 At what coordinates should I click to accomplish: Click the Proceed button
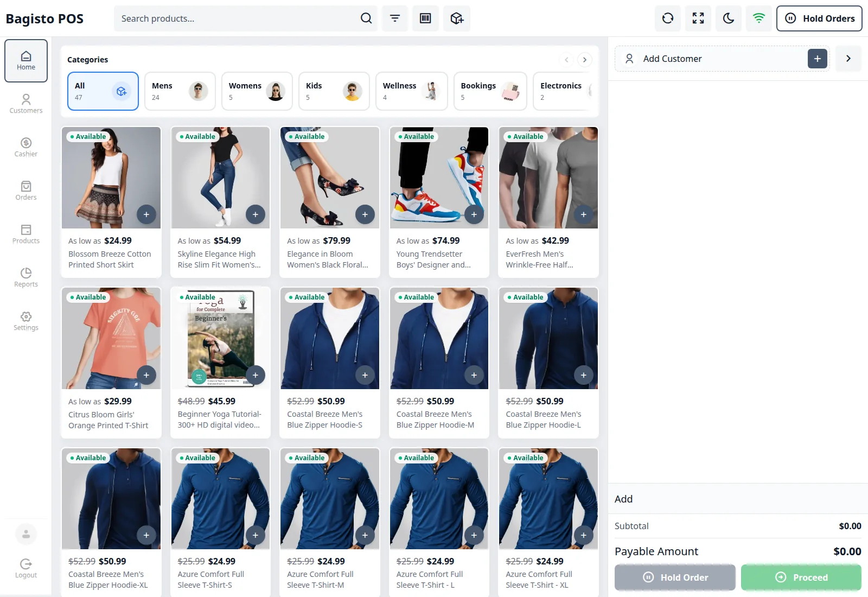click(x=801, y=577)
